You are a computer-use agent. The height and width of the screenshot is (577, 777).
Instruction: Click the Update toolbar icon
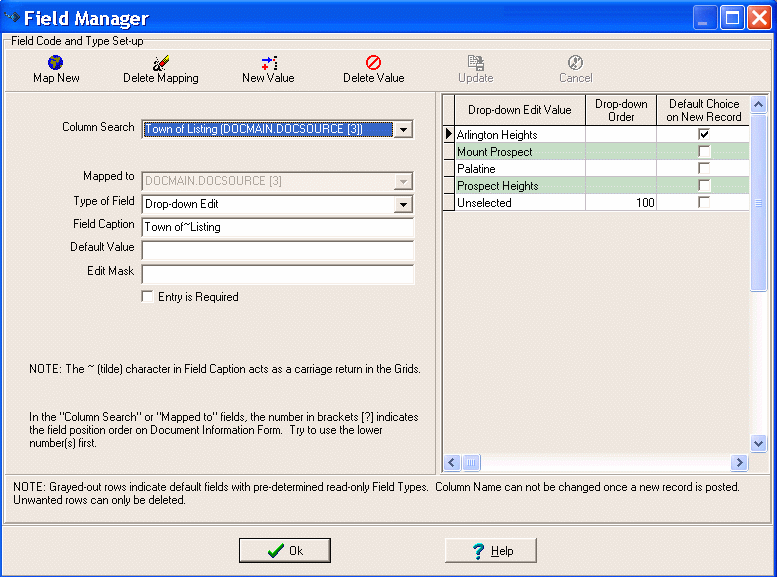(476, 62)
